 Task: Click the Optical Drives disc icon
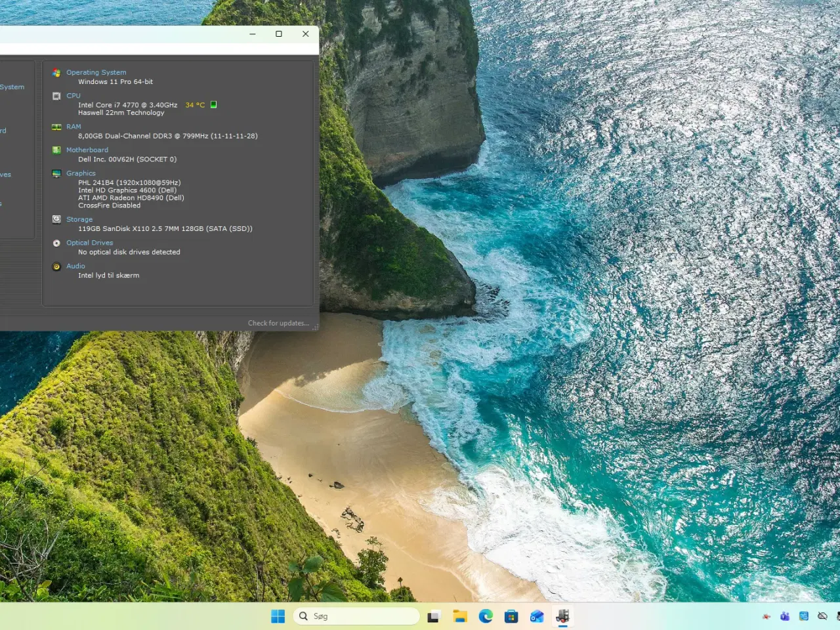[56, 243]
